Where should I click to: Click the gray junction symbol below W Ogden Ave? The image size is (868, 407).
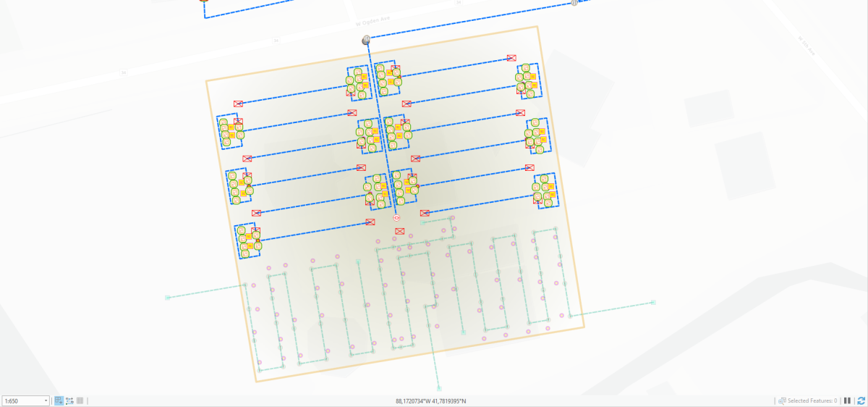point(367,40)
